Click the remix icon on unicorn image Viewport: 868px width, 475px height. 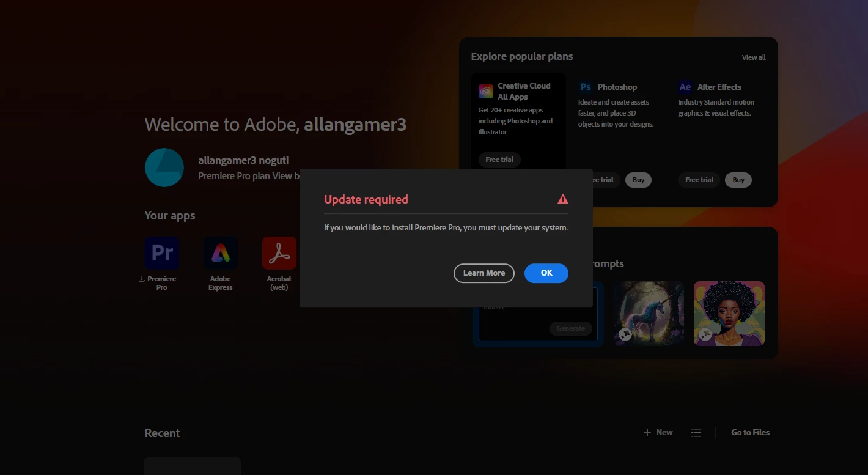click(x=625, y=334)
